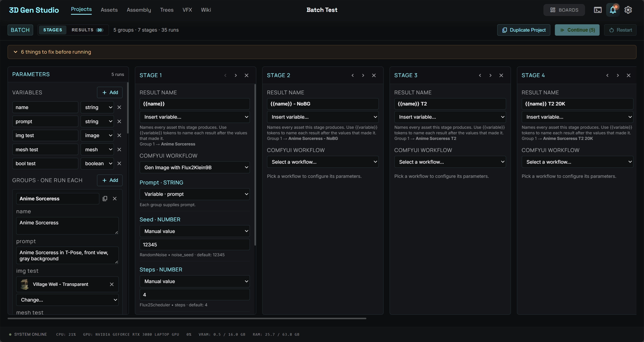Open Gen Image with Flux2Klein9B workflow dropdown
The width and height of the screenshot is (644, 342).
(195, 167)
